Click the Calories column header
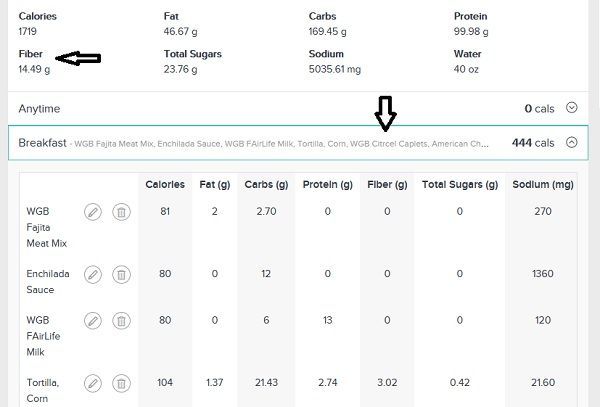The width and height of the screenshot is (600, 407). click(165, 184)
